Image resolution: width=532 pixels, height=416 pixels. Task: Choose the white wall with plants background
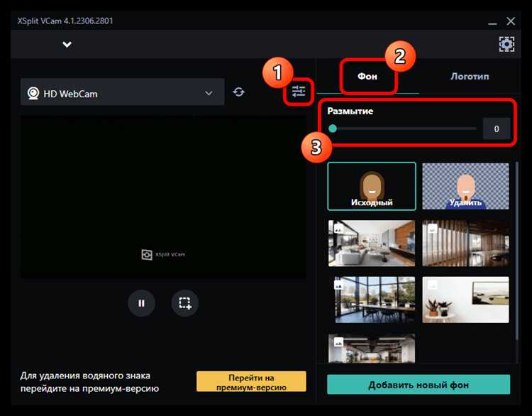click(x=465, y=300)
